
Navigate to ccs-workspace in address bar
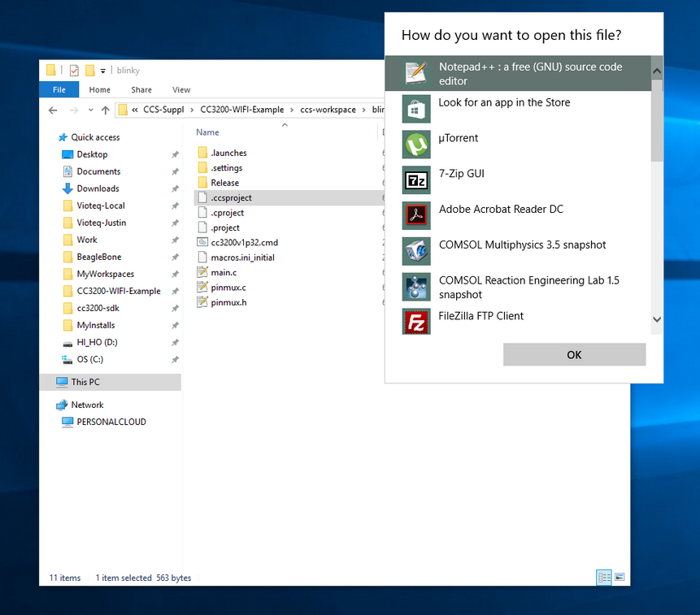328,110
